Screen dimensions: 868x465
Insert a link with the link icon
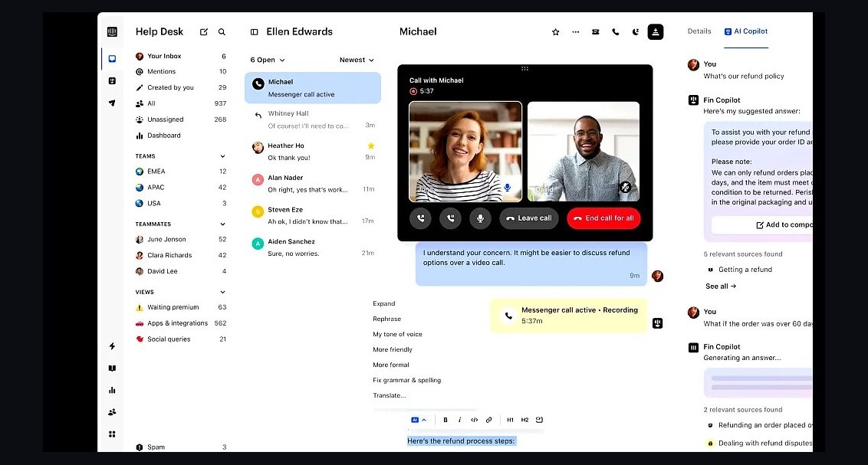[488, 420]
